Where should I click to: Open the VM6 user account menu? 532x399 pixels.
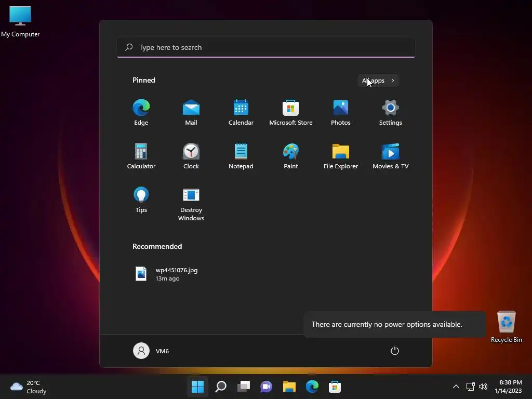[151, 351]
